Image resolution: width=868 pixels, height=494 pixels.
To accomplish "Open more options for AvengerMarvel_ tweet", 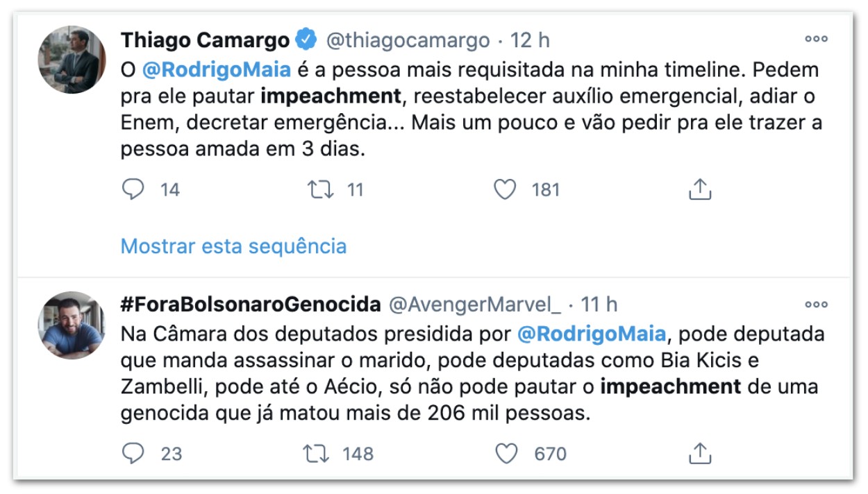I will [817, 304].
